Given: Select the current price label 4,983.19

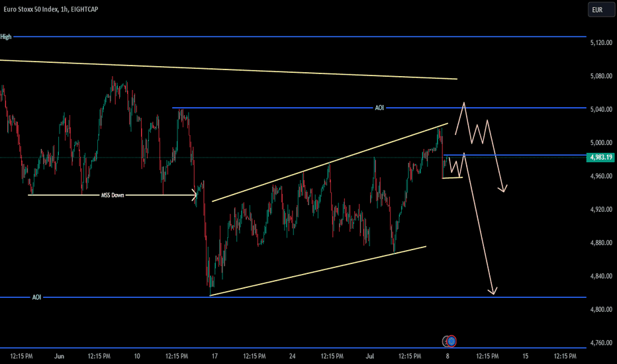Looking at the screenshot, I should point(600,158).
